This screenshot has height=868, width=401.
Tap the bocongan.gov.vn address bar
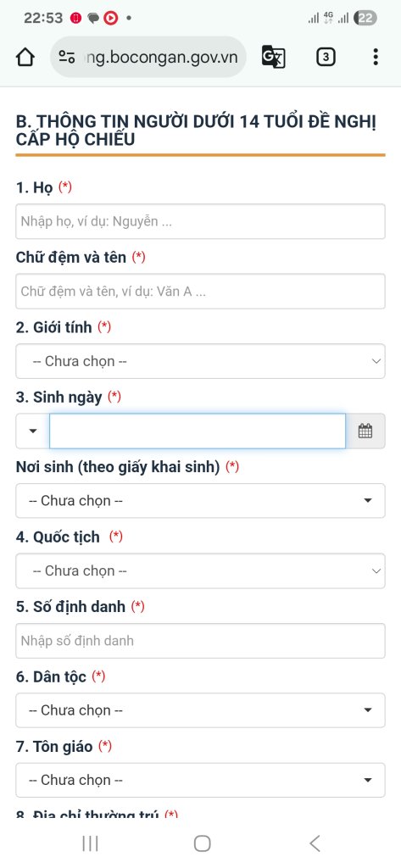coord(148,57)
